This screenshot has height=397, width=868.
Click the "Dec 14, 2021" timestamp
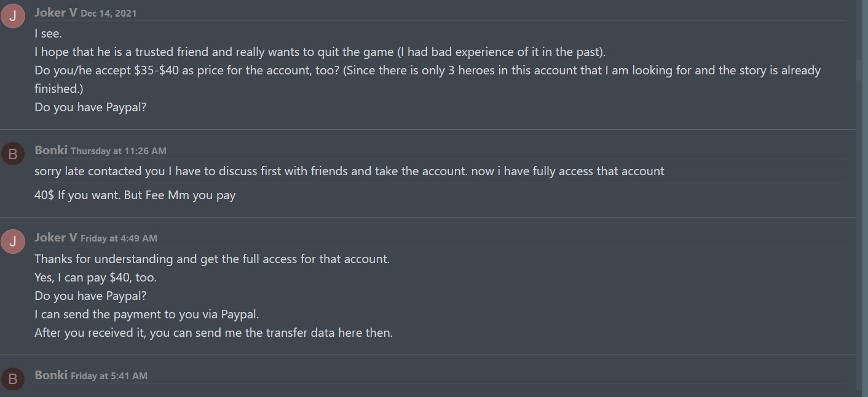[x=108, y=14]
